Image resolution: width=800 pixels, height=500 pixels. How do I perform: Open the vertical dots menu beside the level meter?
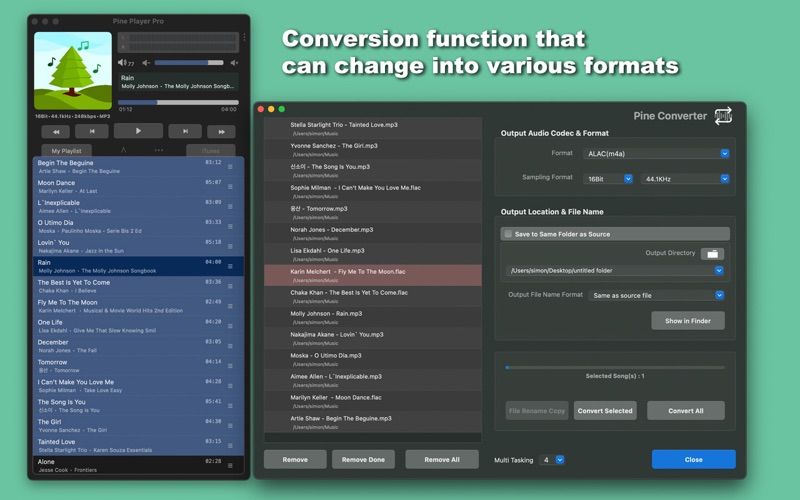point(244,37)
